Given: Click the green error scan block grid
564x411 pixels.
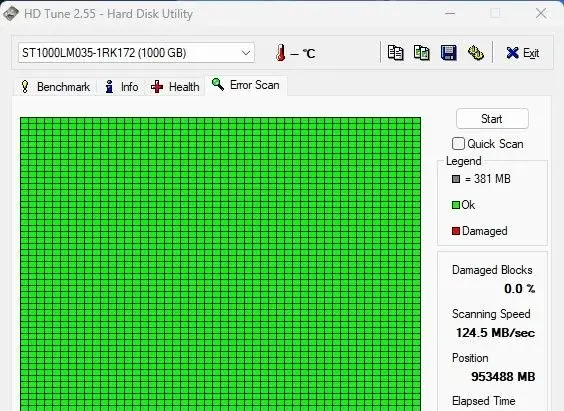Looking at the screenshot, I should coord(220,264).
